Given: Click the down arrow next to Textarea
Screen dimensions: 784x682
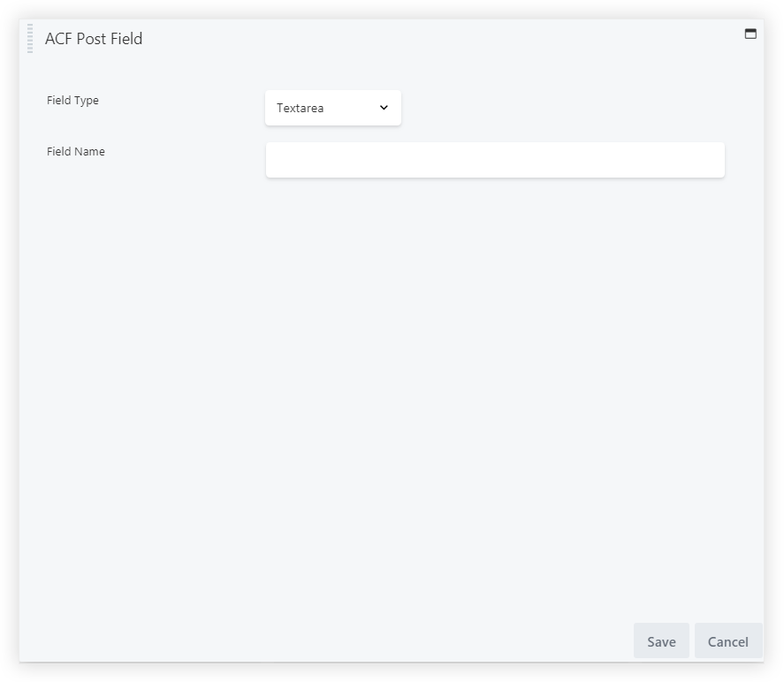Looking at the screenshot, I should coord(384,108).
